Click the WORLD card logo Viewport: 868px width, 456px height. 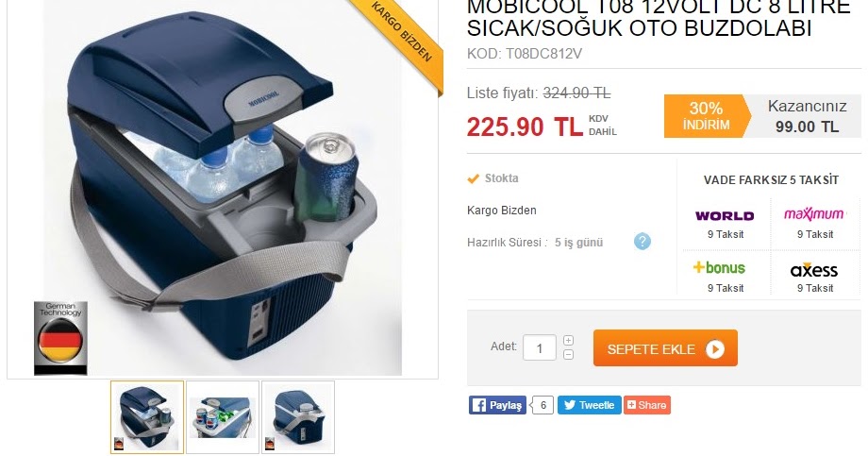[725, 215]
